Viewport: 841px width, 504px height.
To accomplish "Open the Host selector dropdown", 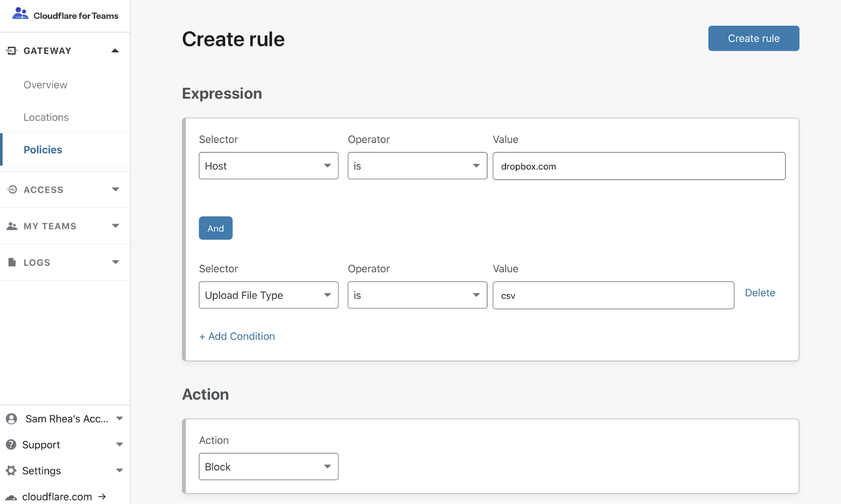I will [x=269, y=166].
